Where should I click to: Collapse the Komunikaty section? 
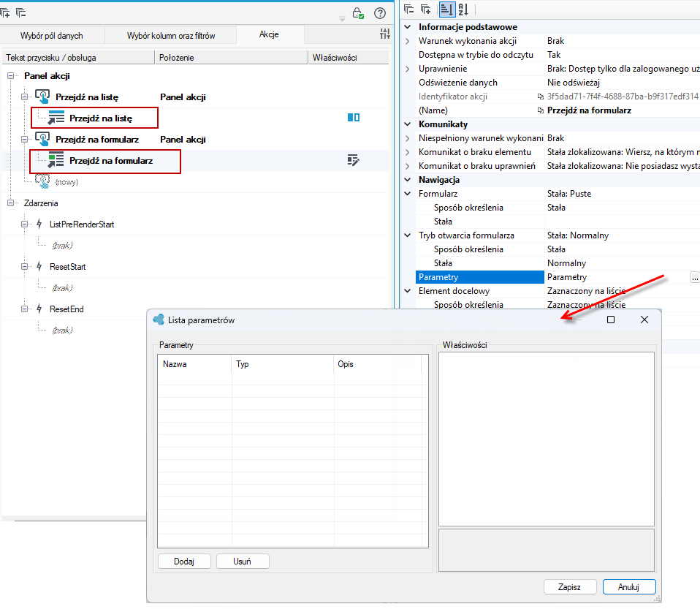point(408,124)
